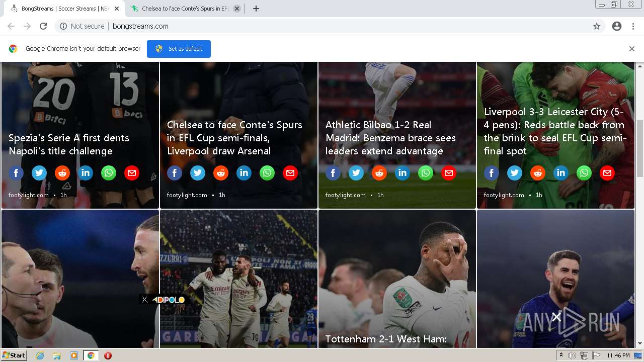
Task: Click the scrollbar down arrow
Action: 640,344
